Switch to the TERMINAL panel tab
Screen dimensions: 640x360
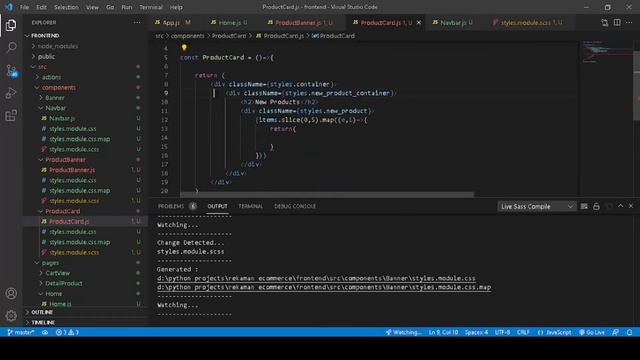coord(251,207)
